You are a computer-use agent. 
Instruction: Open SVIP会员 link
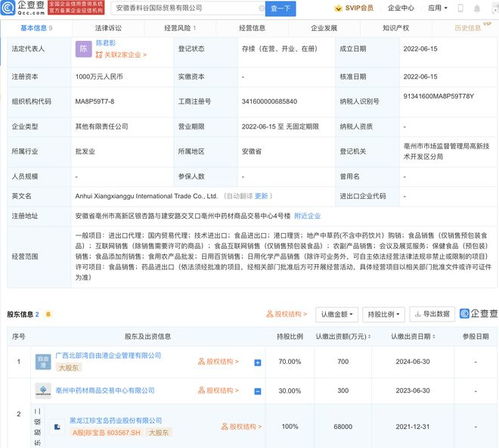(354, 8)
